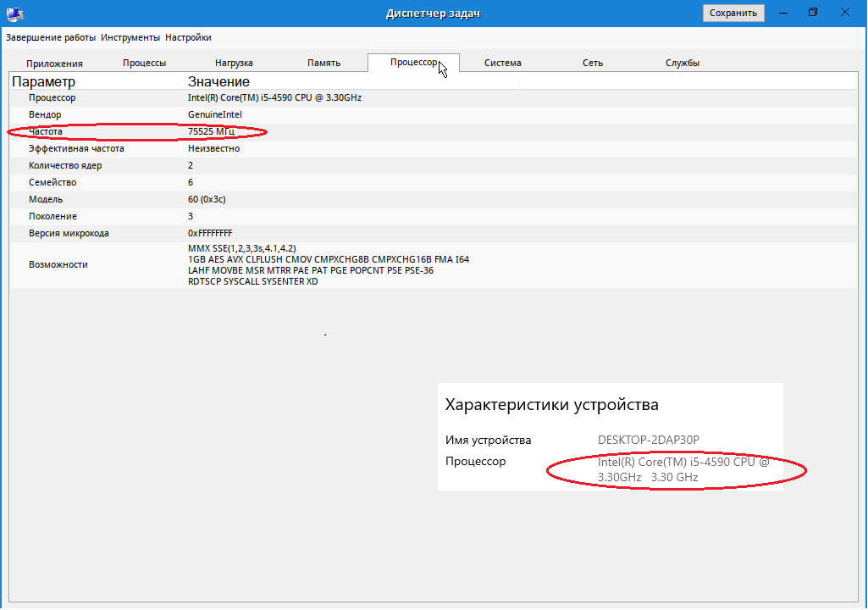Select the Версия микрокода row

pyautogui.click(x=434, y=233)
